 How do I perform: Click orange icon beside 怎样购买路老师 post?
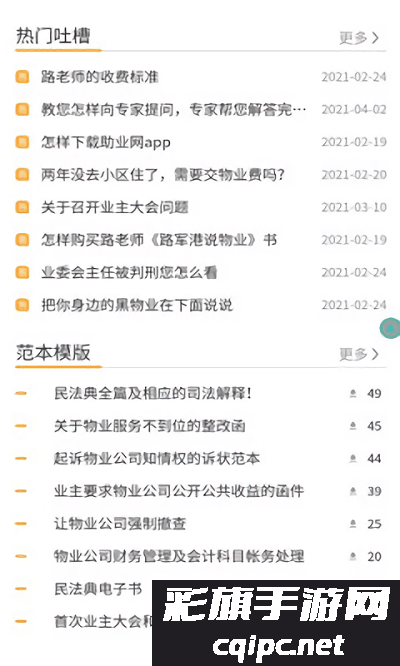pos(22,240)
